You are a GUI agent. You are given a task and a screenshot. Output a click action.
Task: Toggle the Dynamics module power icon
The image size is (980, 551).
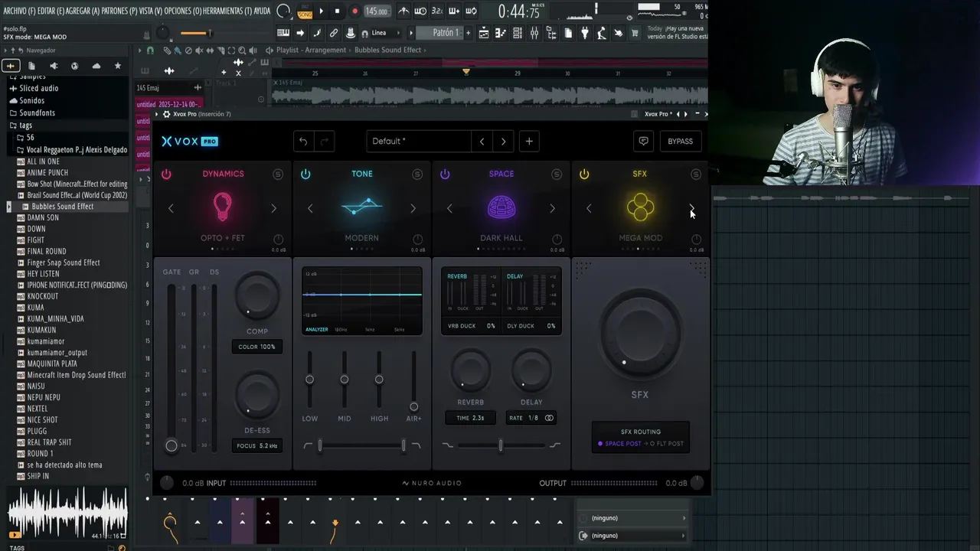tap(166, 174)
